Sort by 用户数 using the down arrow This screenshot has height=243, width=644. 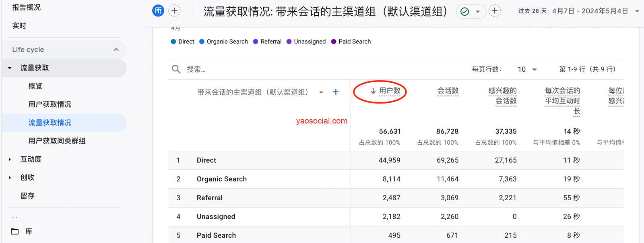373,91
